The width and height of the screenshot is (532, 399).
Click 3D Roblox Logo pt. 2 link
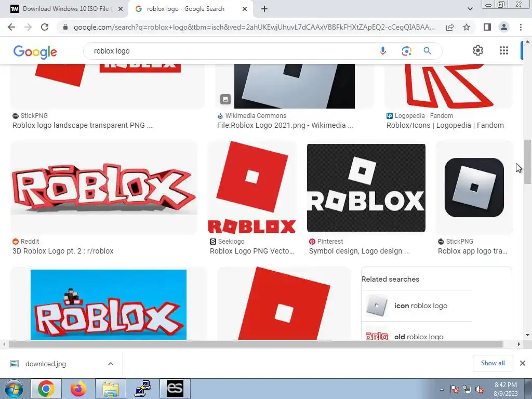coord(63,251)
